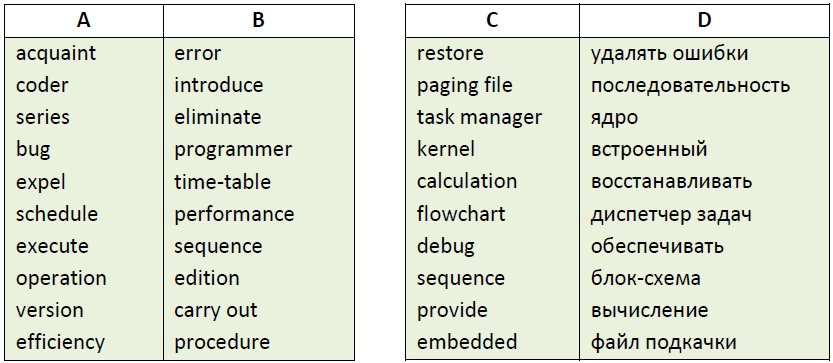This screenshot has width=833, height=363.
Task: Click 'удалять ошибки' in column D
Action: coord(669,54)
